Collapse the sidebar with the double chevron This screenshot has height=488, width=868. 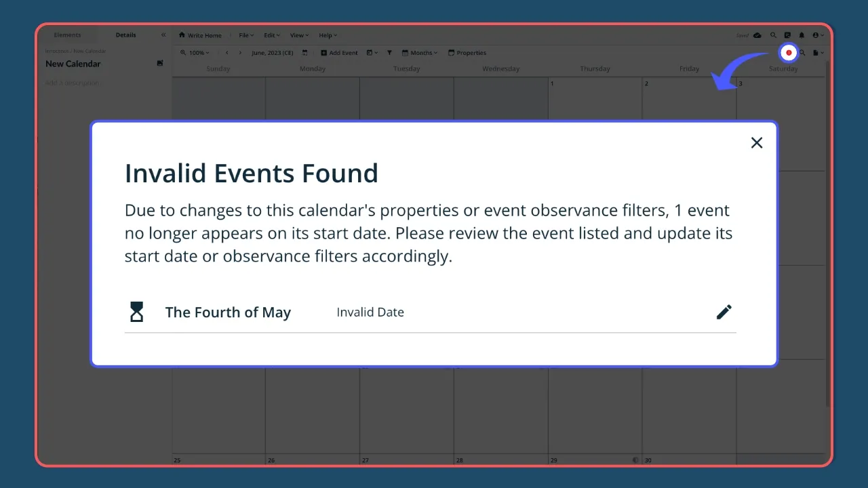pyautogui.click(x=163, y=35)
